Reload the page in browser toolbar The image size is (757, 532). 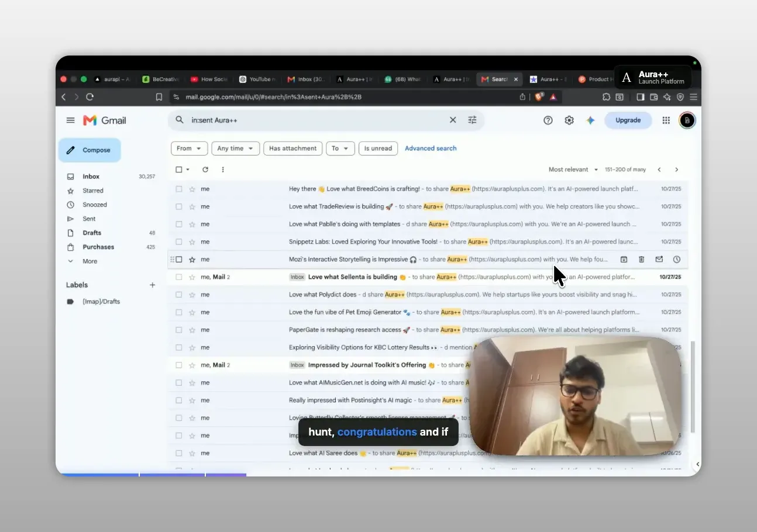pyautogui.click(x=90, y=97)
